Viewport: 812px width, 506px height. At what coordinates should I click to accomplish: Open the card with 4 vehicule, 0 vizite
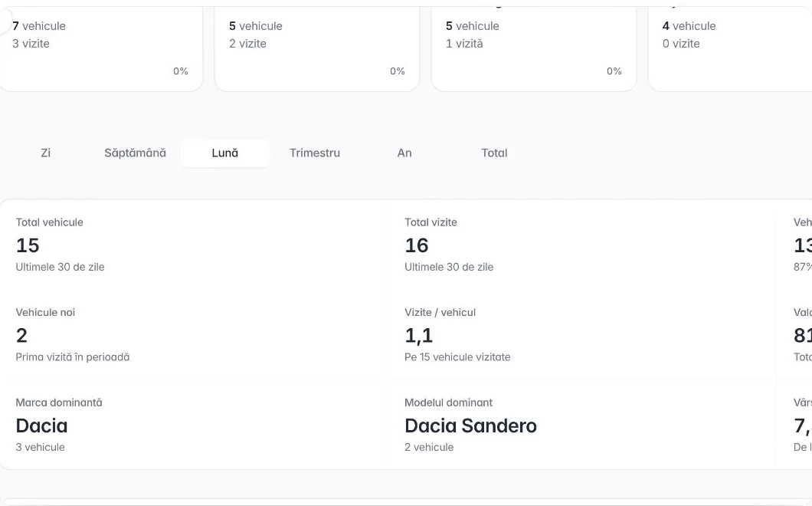tap(730, 49)
